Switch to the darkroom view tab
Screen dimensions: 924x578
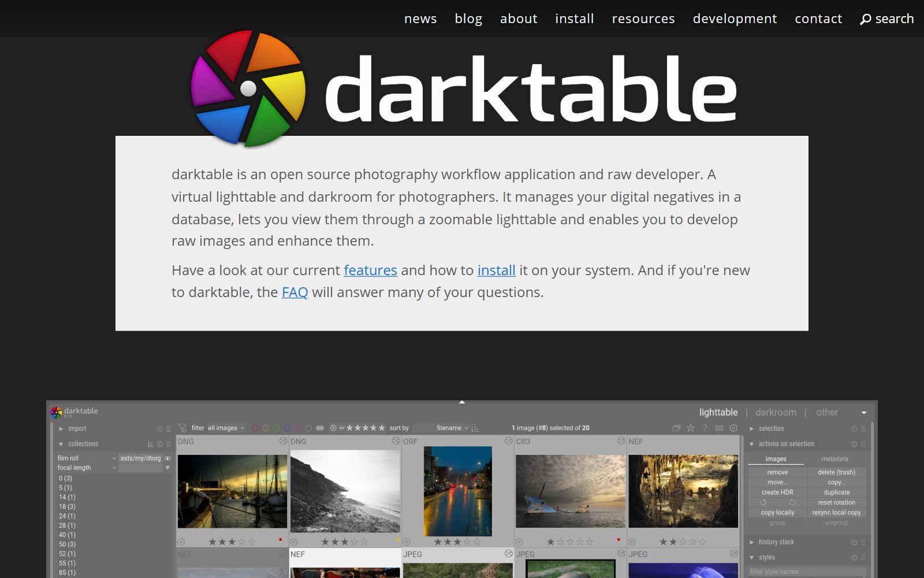point(776,412)
